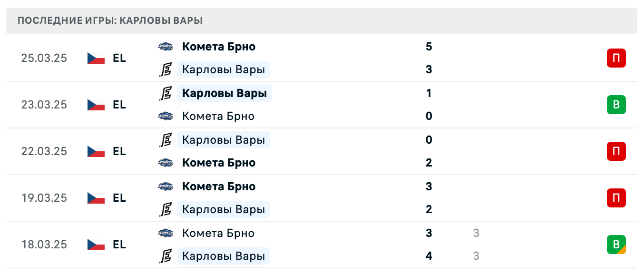Click the EL league label on the 22.03.25 row

119,151
